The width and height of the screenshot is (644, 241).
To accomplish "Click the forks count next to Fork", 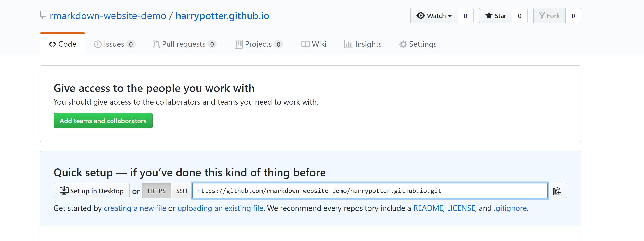I will 573,16.
